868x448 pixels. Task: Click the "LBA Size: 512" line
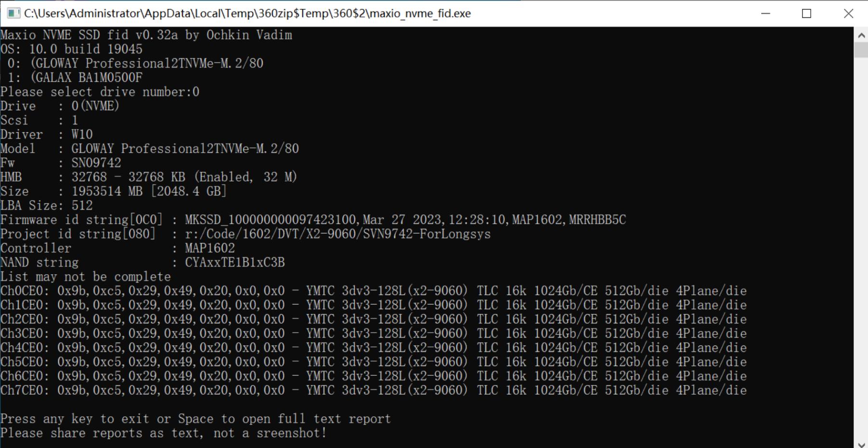[x=47, y=205]
